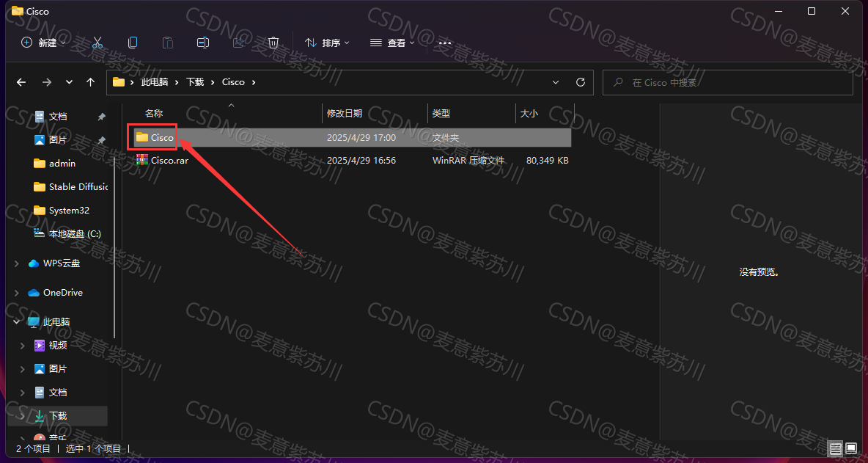Select 此电脑 in the address breadcrumb

point(155,82)
